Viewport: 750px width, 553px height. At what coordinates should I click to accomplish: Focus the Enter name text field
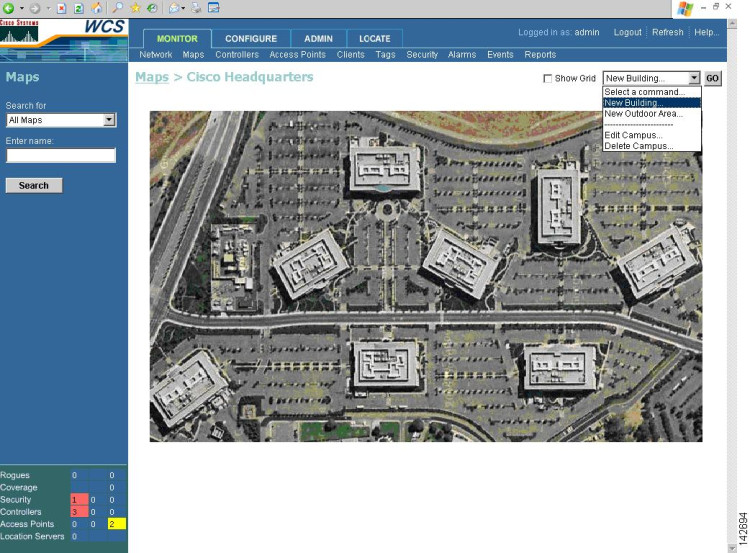pyautogui.click(x=61, y=155)
